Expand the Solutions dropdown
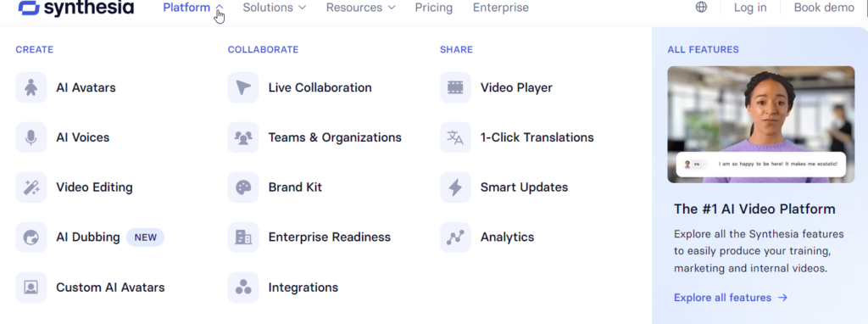Viewport: 868px width, 324px height. click(x=275, y=8)
